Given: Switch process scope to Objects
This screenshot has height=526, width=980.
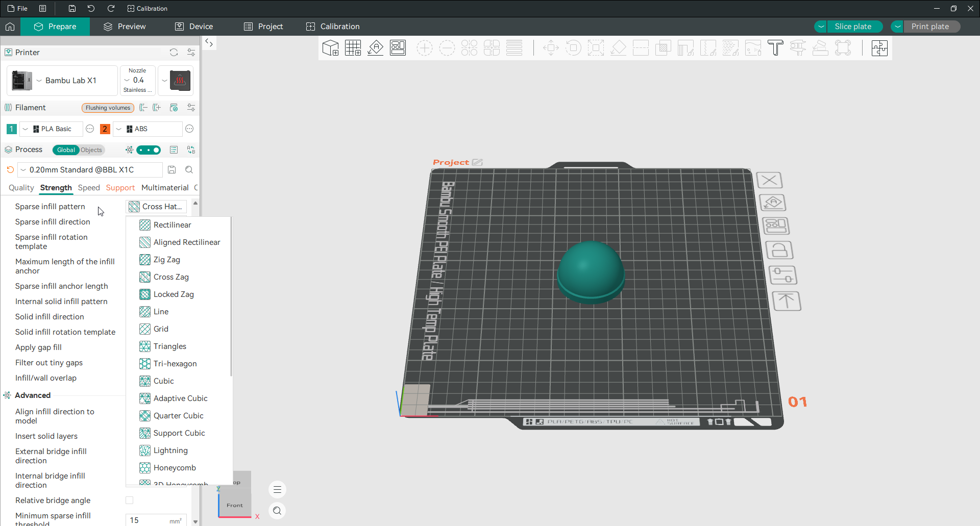Looking at the screenshot, I should (91, 150).
